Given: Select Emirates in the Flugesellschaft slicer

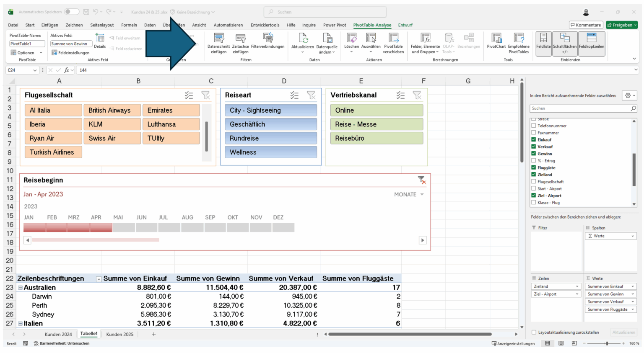Looking at the screenshot, I should pos(171,110).
